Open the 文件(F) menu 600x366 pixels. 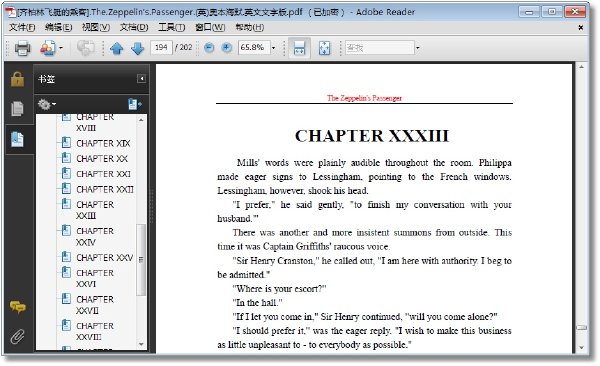pos(22,28)
